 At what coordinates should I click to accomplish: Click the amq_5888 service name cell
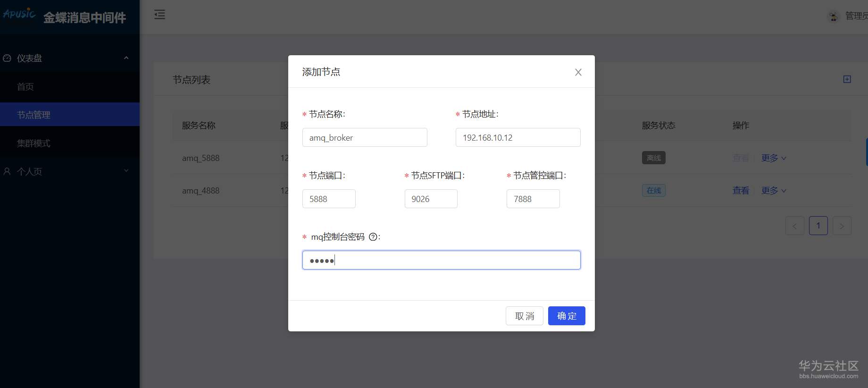point(201,158)
